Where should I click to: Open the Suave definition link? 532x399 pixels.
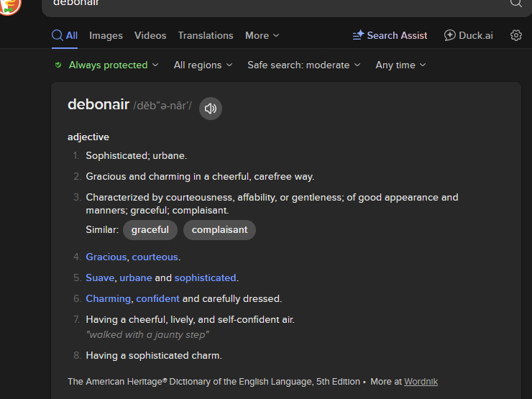(x=100, y=278)
